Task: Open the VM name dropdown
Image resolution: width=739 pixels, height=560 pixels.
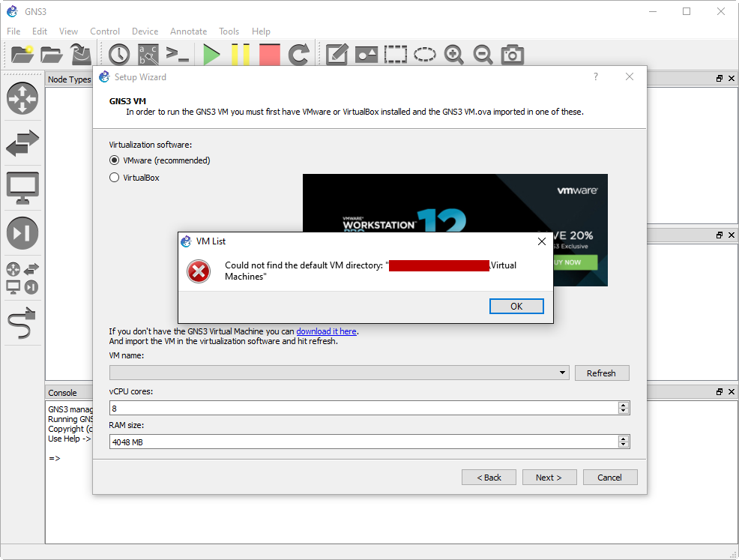Action: click(339, 373)
